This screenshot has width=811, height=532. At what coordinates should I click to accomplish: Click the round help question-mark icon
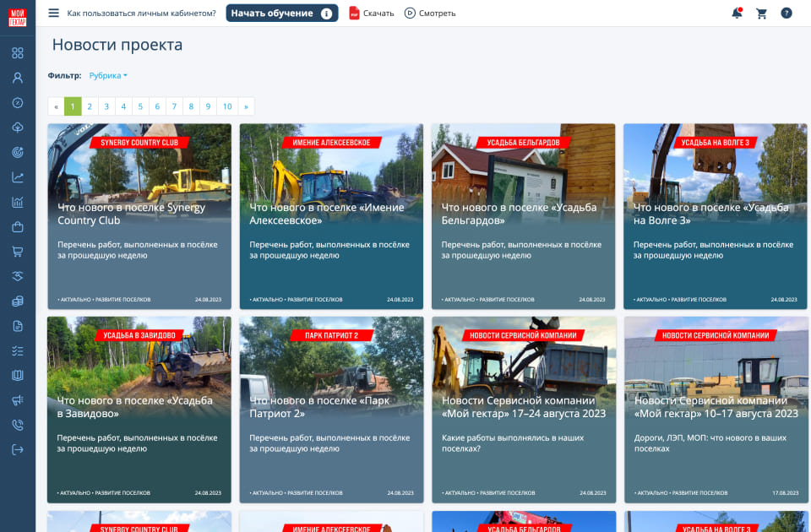point(786,13)
